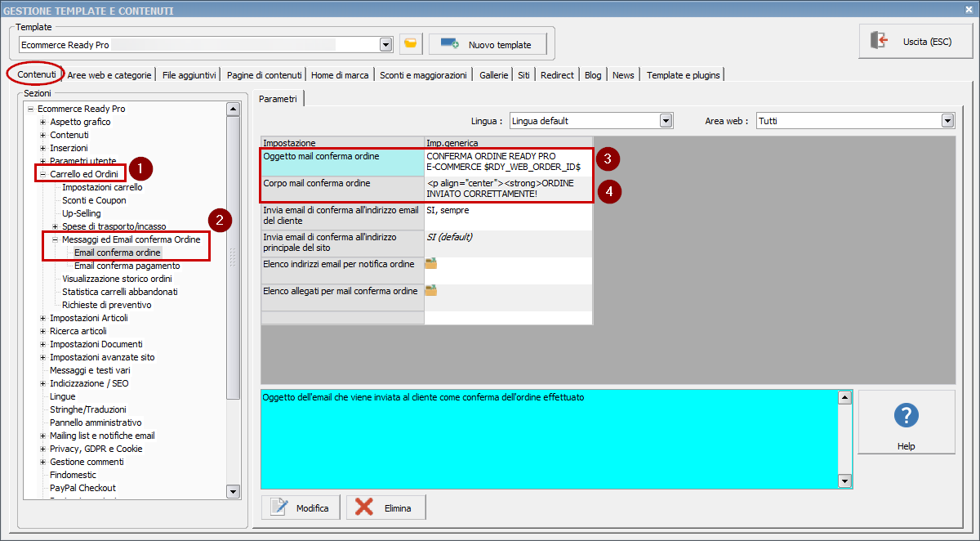Open the File aggiuntivi tab

pos(189,75)
